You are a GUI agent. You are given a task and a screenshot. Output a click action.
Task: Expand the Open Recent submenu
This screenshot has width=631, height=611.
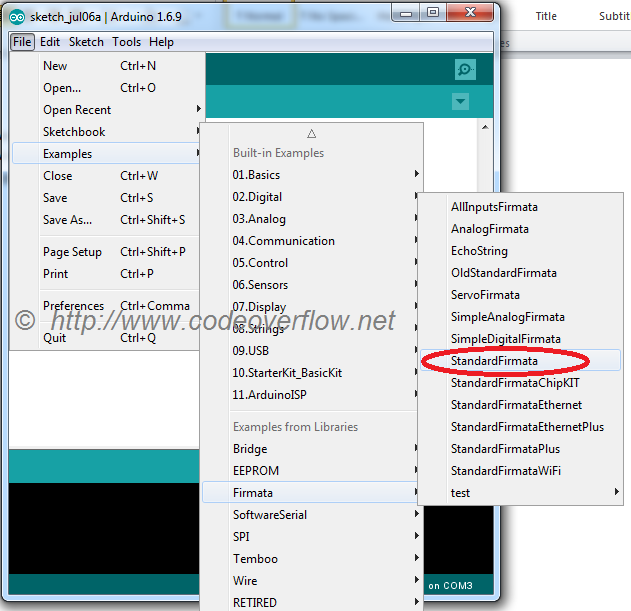106,110
